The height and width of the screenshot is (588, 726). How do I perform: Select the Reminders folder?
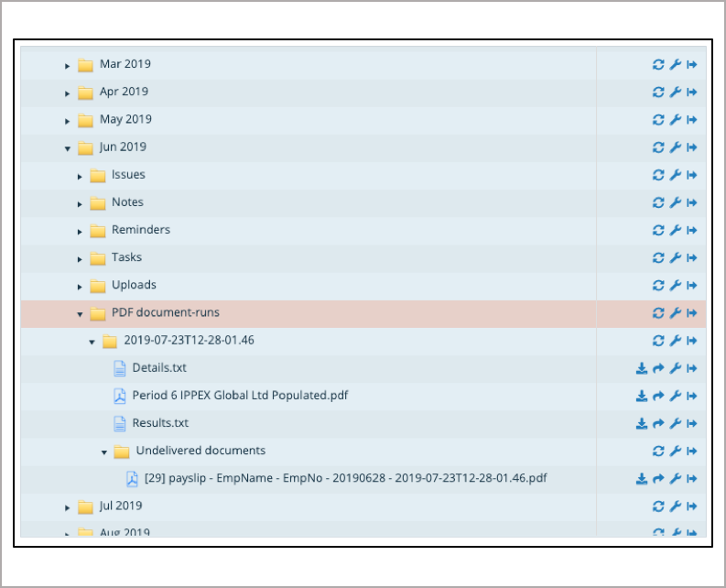[140, 230]
